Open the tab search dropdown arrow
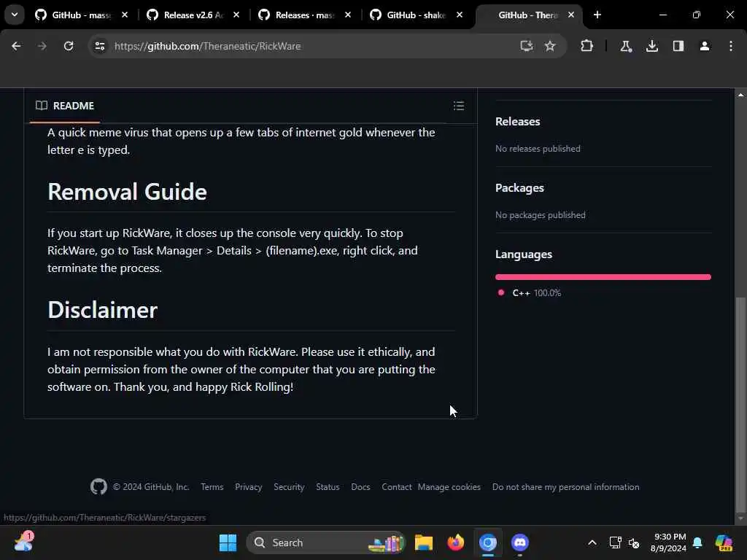Screen dimensions: 747x560 pyautogui.click(x=15, y=15)
